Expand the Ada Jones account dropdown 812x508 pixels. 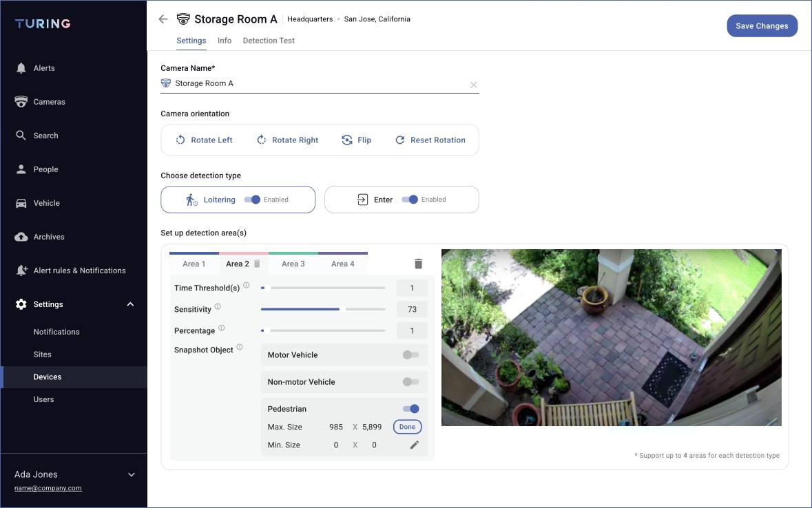click(132, 474)
